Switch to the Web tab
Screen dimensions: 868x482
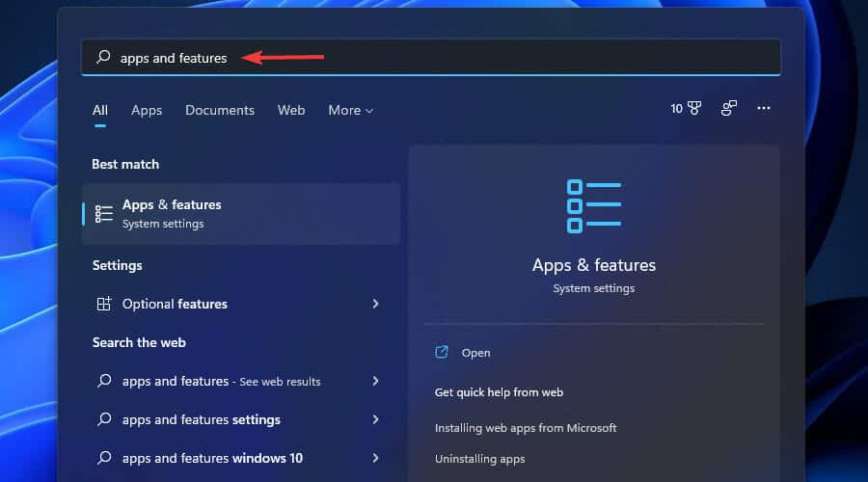pos(291,110)
